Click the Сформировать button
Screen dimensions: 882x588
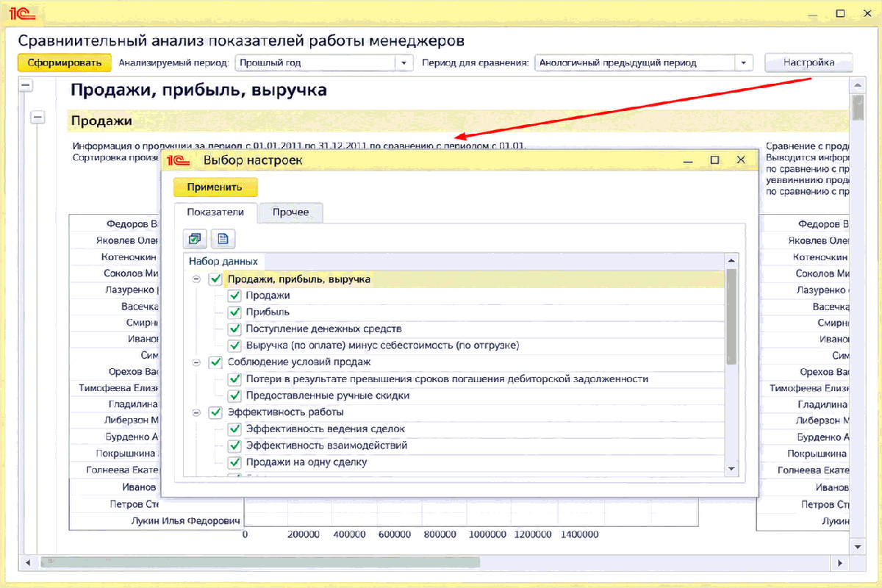[65, 62]
